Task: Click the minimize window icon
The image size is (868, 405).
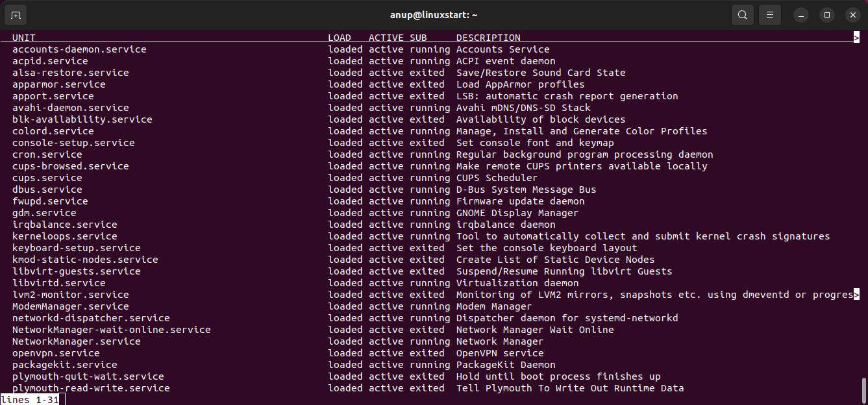Action: click(800, 14)
